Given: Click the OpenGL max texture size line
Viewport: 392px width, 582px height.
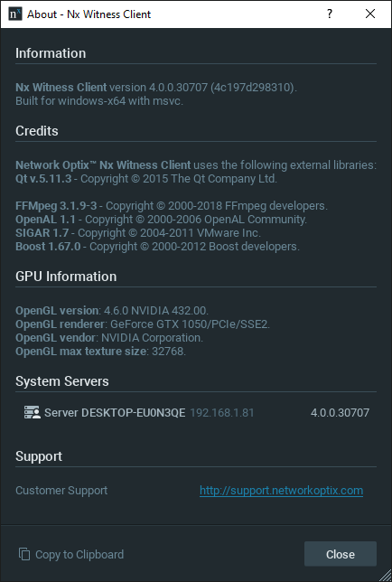Looking at the screenshot, I should [x=100, y=352].
